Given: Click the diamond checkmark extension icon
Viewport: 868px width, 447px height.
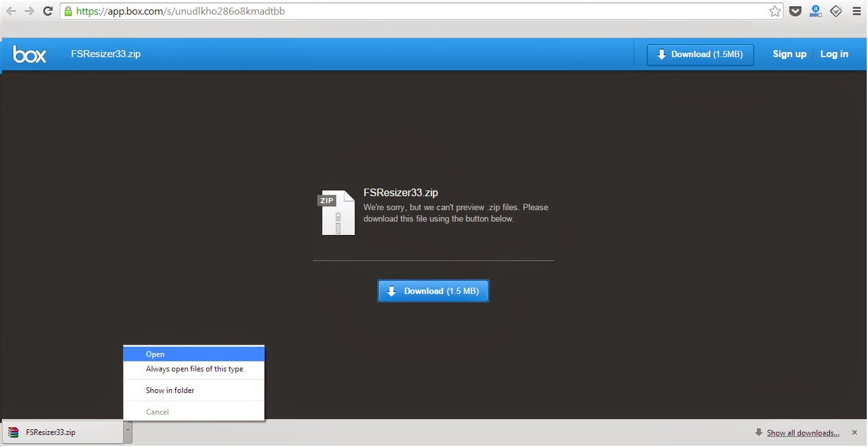Looking at the screenshot, I should [836, 11].
